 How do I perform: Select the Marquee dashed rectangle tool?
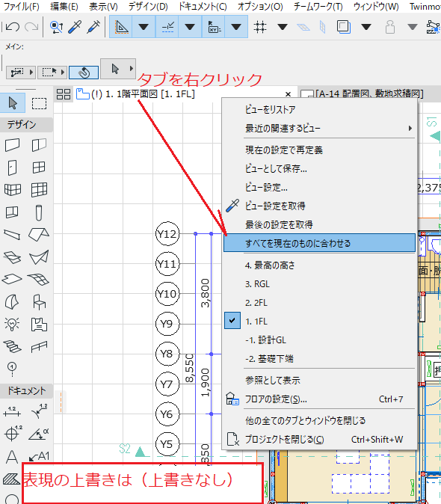[x=39, y=103]
